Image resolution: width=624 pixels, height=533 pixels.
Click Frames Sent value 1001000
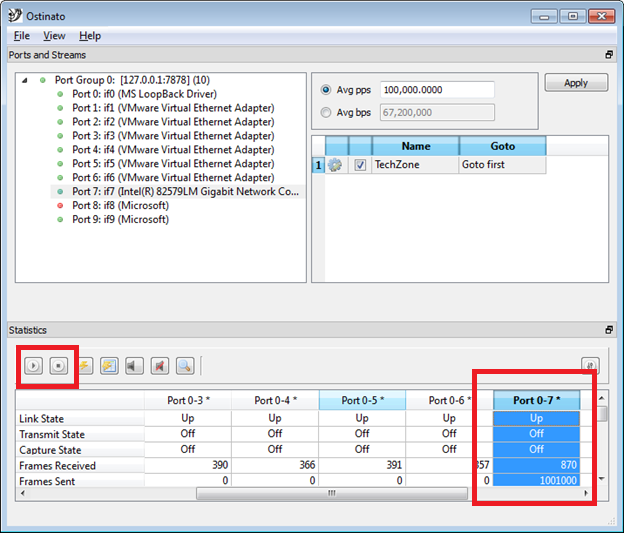(x=536, y=480)
